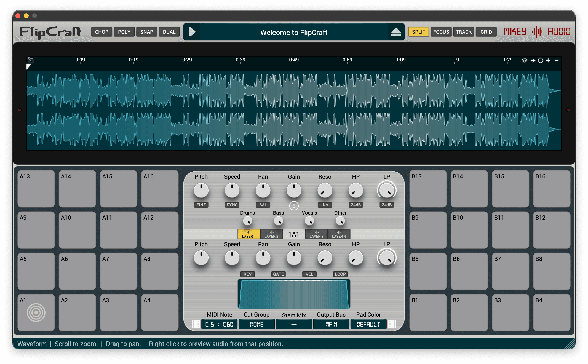588x364 pixels.
Task: Click the eject icon beside title display
Action: click(396, 32)
